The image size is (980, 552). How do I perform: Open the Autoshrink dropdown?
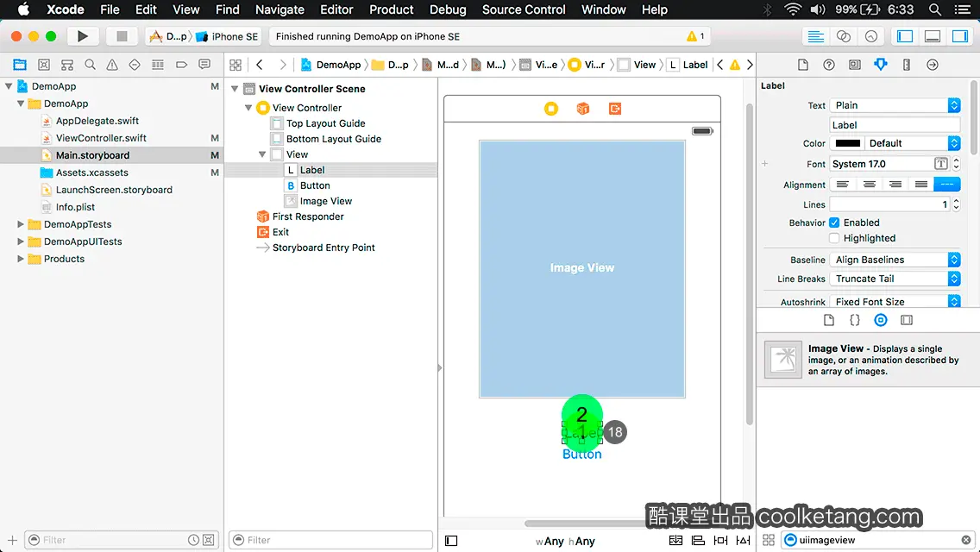tap(895, 301)
